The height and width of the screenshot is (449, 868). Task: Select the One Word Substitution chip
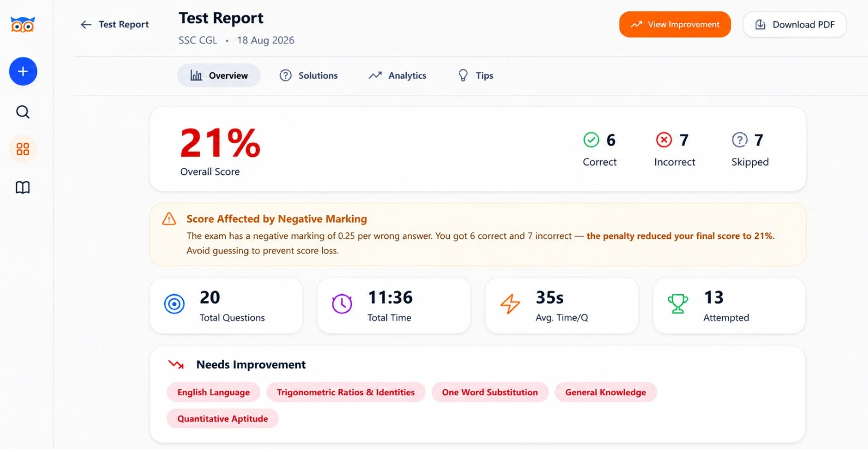point(490,392)
